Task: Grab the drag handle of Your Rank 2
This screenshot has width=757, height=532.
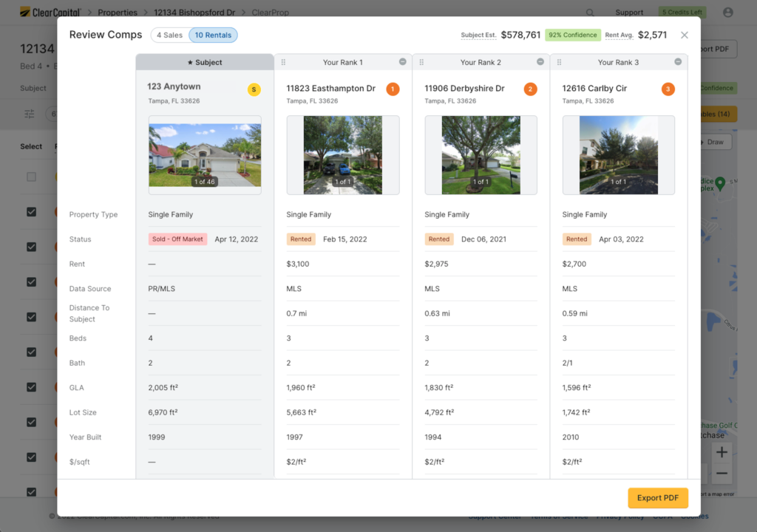Action: point(421,62)
